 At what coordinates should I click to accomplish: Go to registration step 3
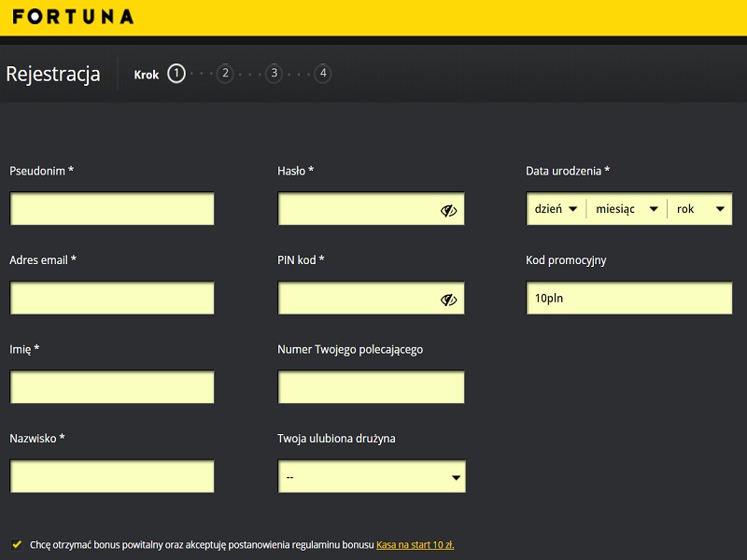click(x=274, y=74)
